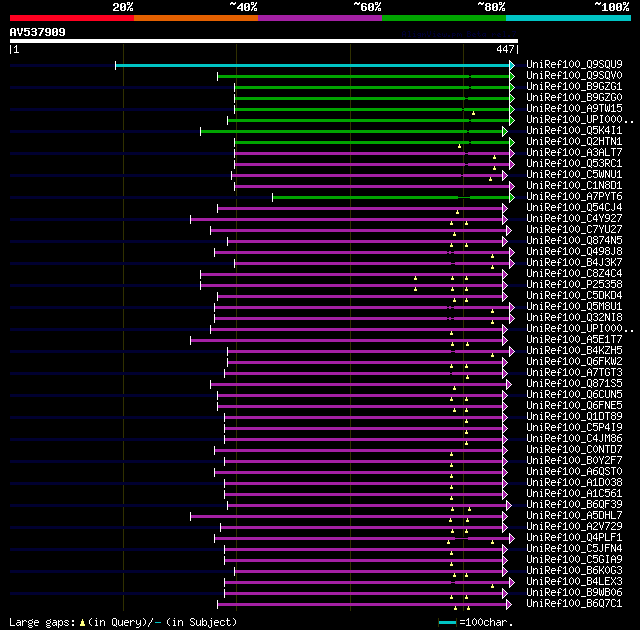Select the UniRef100_B4LEX3 entry

[x=574, y=582]
